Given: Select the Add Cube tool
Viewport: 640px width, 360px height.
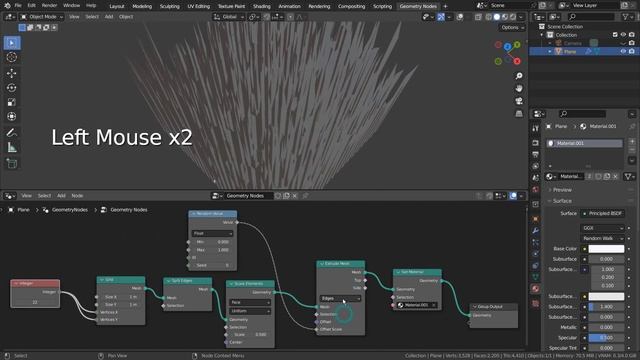Looking at the screenshot, I should point(12,164).
